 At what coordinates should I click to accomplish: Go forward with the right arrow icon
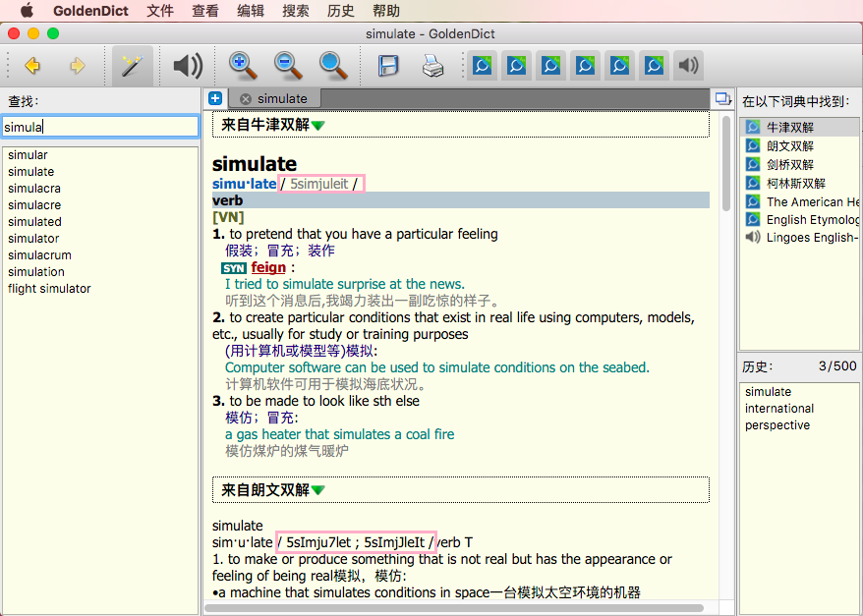(77, 66)
